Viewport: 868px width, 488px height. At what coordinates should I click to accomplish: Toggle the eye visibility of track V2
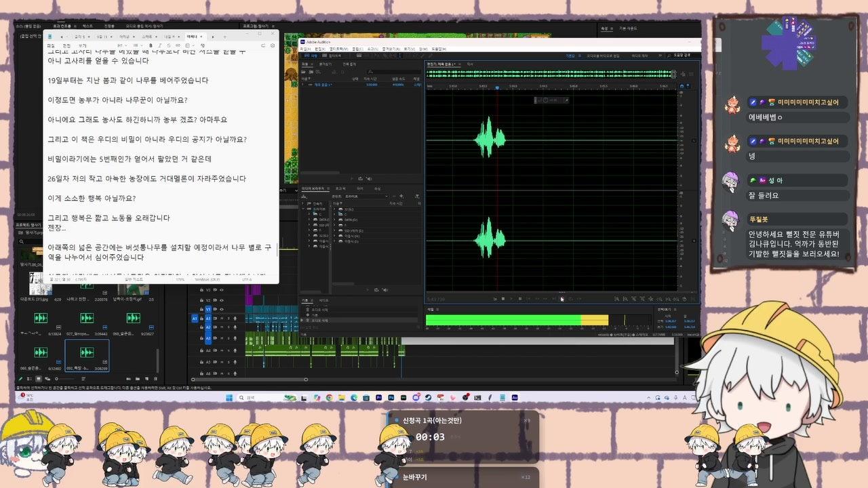tap(221, 300)
